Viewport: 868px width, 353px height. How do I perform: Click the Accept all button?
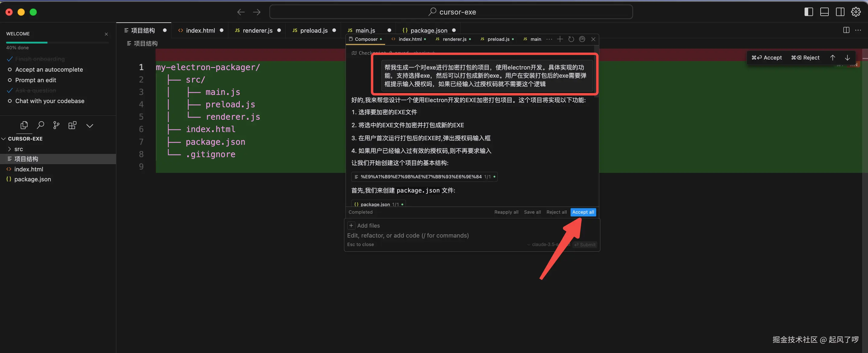tap(583, 212)
